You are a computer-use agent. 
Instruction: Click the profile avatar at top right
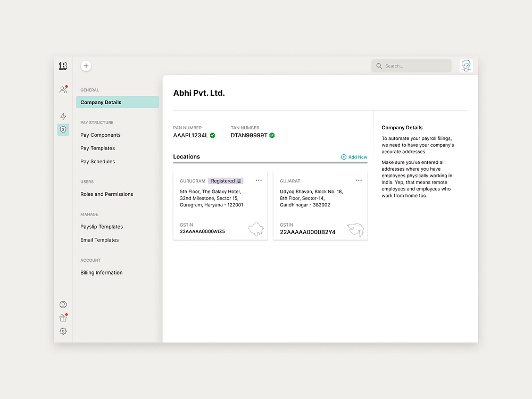466,65
